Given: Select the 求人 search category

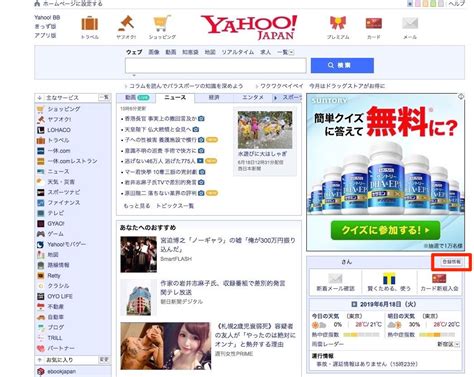Looking at the screenshot, I should (x=265, y=52).
